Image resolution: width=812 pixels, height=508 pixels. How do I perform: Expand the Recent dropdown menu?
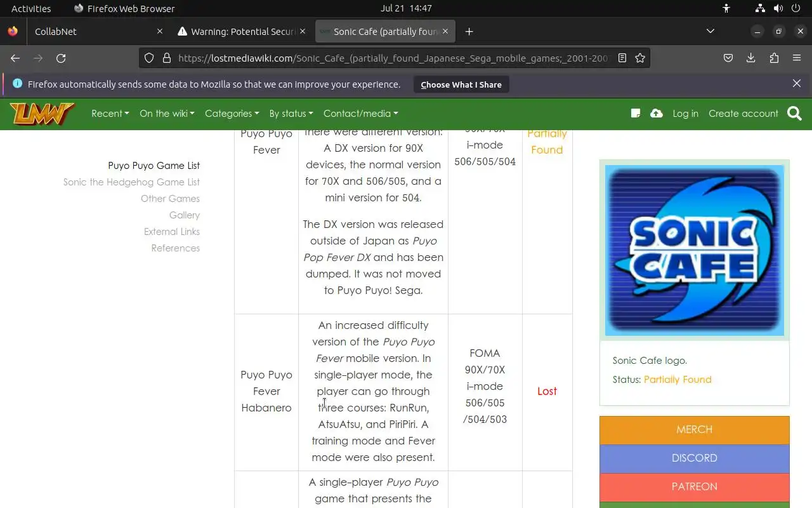110,113
